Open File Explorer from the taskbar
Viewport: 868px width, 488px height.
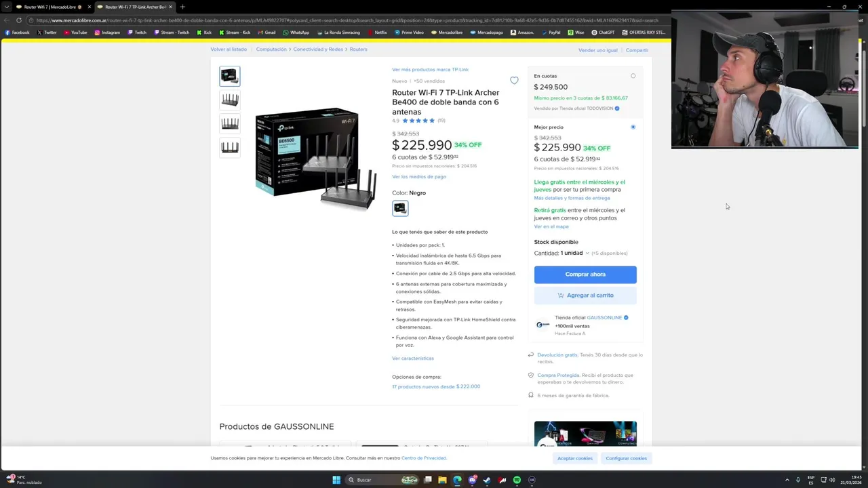click(x=442, y=480)
